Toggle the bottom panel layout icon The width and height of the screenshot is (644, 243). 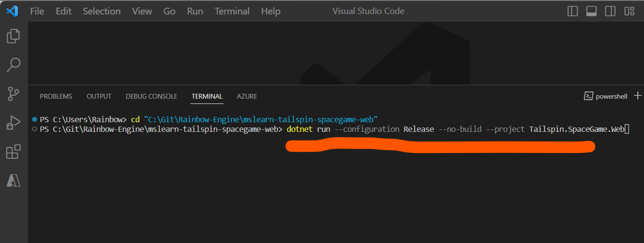[x=591, y=11]
